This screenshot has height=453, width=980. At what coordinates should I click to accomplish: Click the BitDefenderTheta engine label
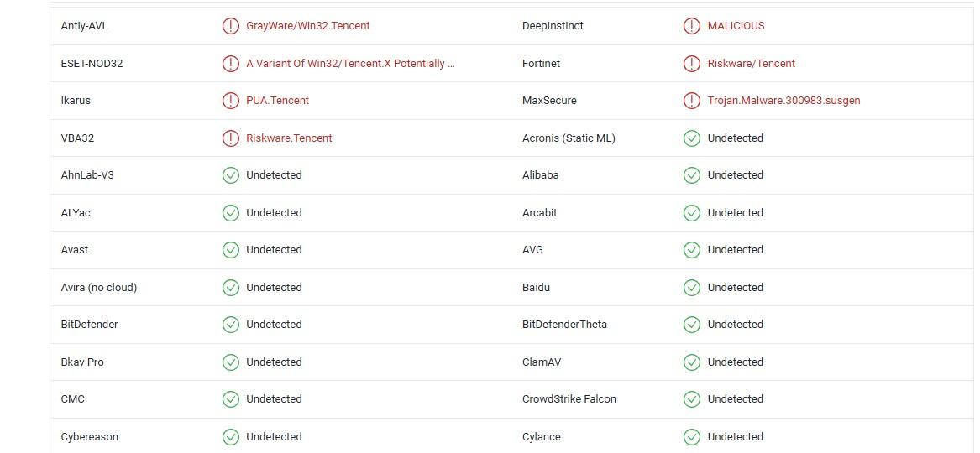tap(564, 325)
